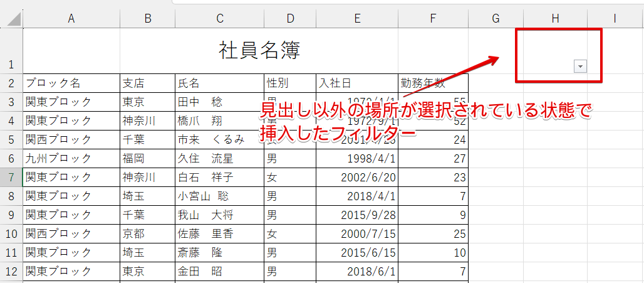This screenshot has width=644, height=283.
Task: Click the 九州ブロック cell
Action: [x=71, y=158]
